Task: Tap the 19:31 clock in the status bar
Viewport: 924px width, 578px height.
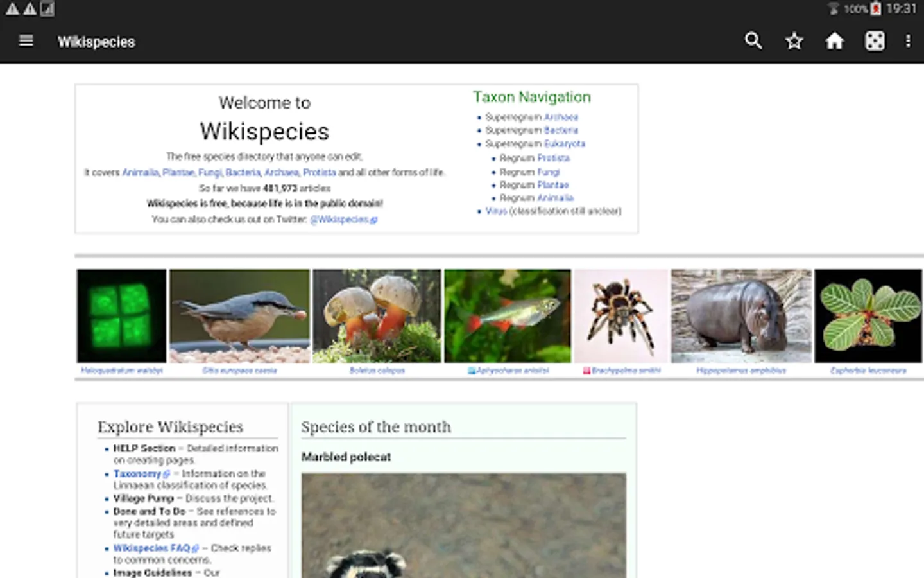Action: [x=901, y=9]
